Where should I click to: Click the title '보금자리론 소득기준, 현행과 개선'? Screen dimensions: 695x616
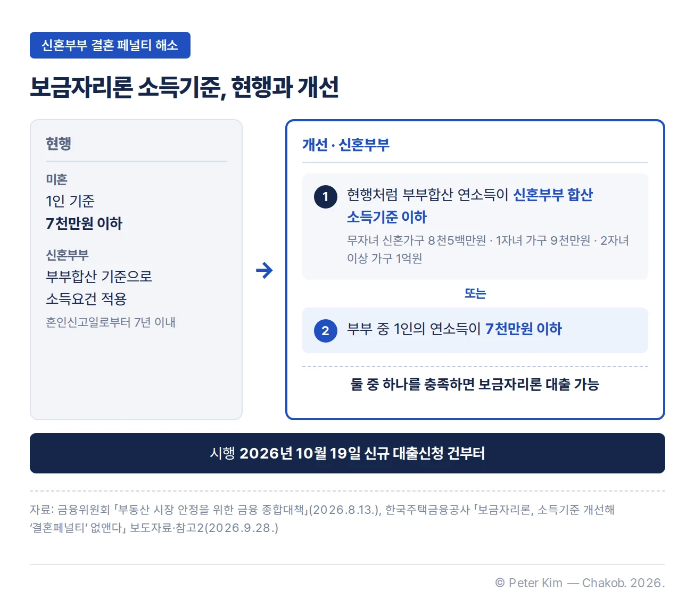(184, 87)
